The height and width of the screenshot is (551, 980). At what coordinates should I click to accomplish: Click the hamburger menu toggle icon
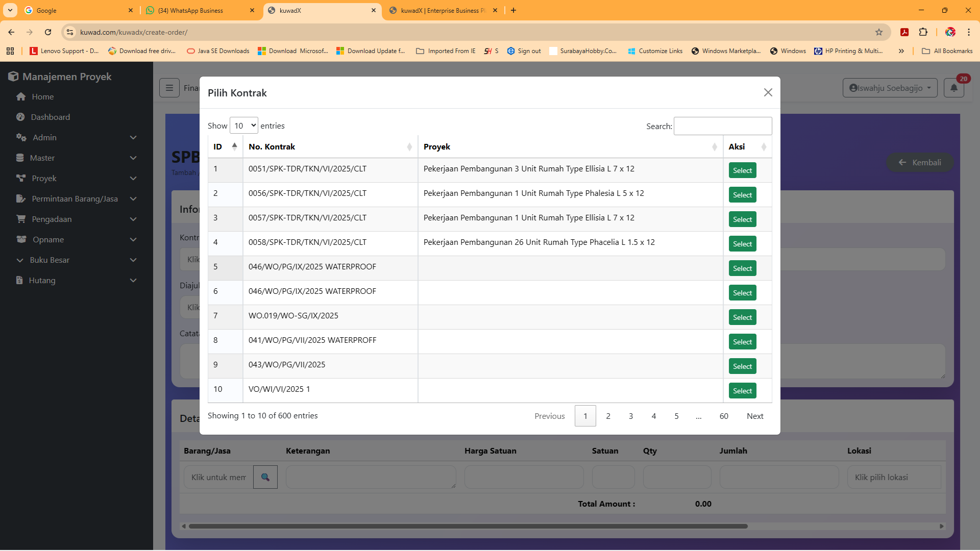coord(169,88)
